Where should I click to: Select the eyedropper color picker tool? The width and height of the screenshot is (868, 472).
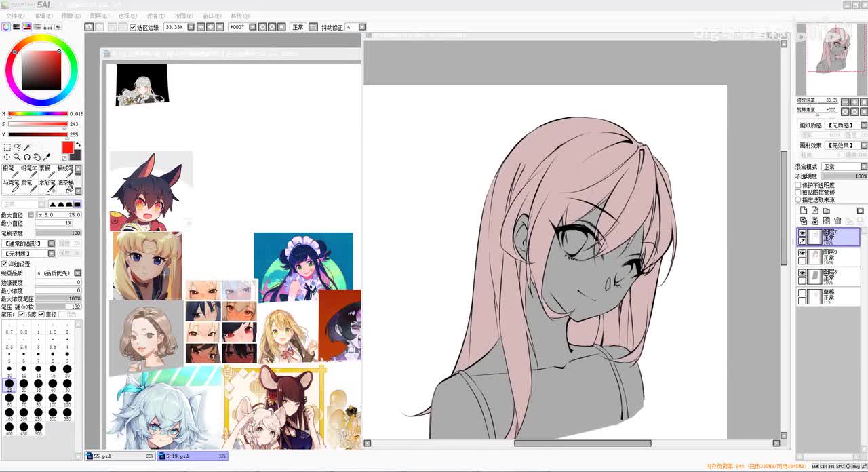(47, 157)
